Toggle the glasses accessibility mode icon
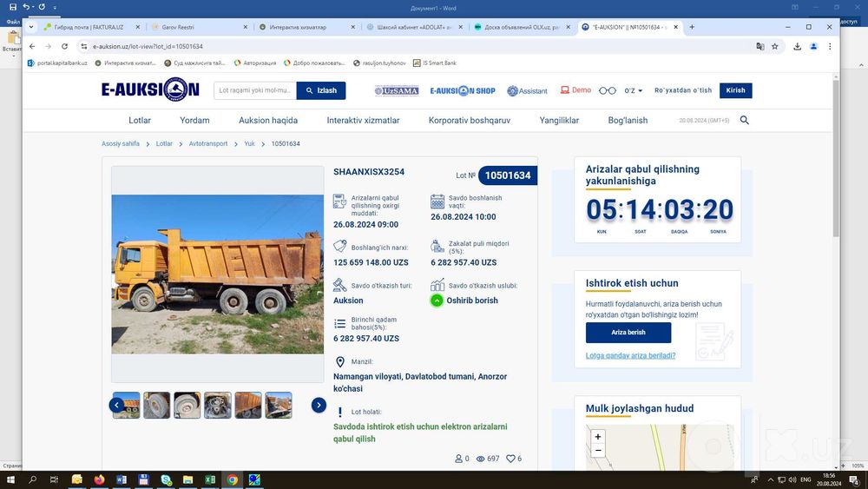This screenshot has height=489, width=868. (x=608, y=91)
